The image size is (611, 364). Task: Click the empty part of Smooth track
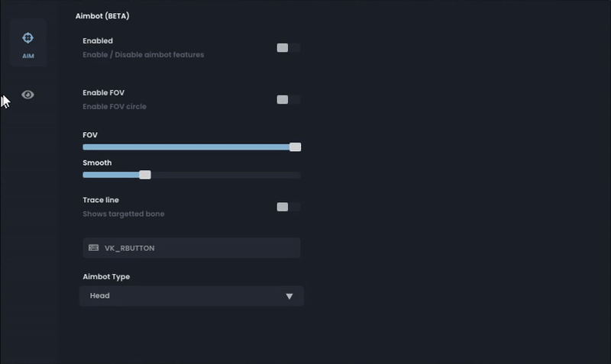point(225,176)
